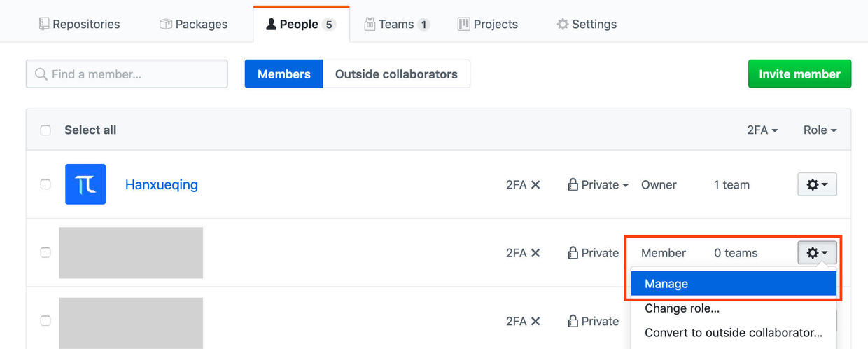This screenshot has width=868, height=349.
Task: Click the Invite member button
Action: point(799,74)
